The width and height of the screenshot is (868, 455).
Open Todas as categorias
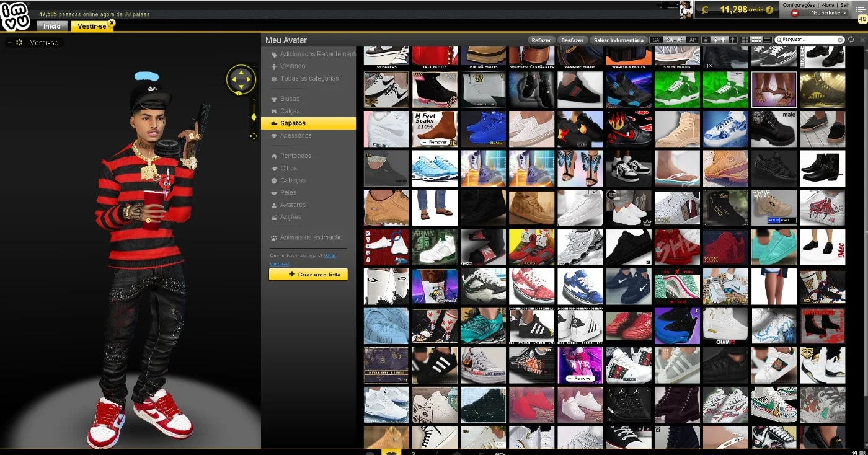click(x=309, y=78)
